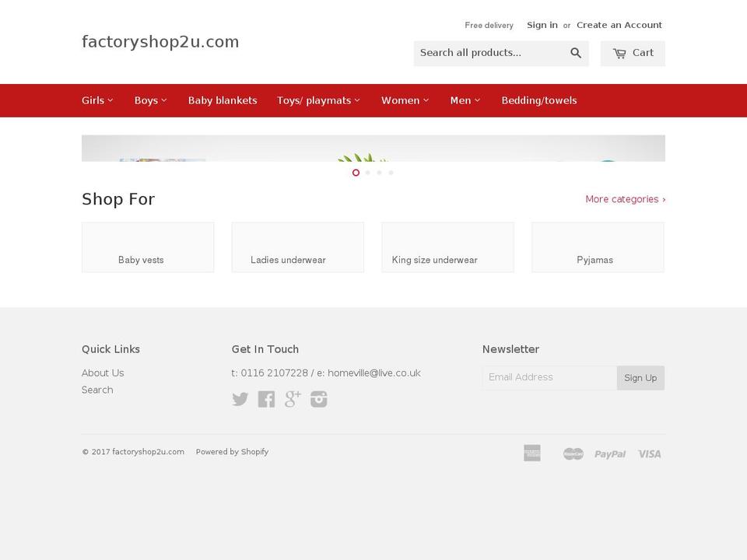Open the Baby blankets menu item
This screenshot has height=560, width=747.
coord(223,100)
